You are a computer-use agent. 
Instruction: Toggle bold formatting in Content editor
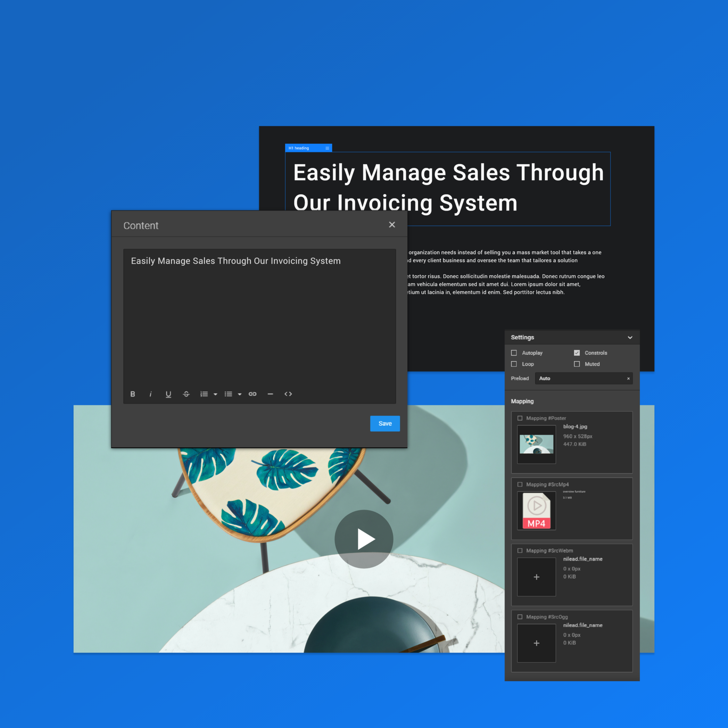click(132, 394)
